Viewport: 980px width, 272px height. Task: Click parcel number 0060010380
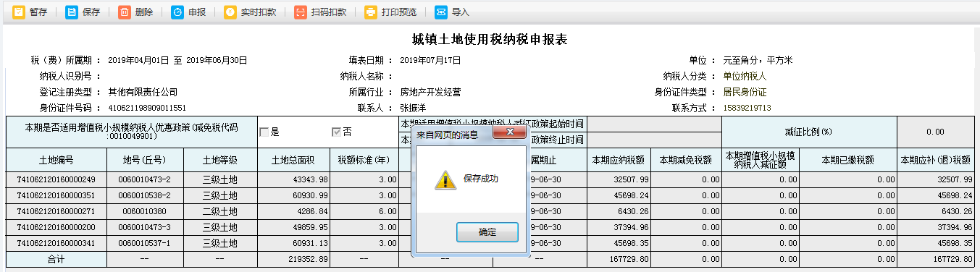144,211
